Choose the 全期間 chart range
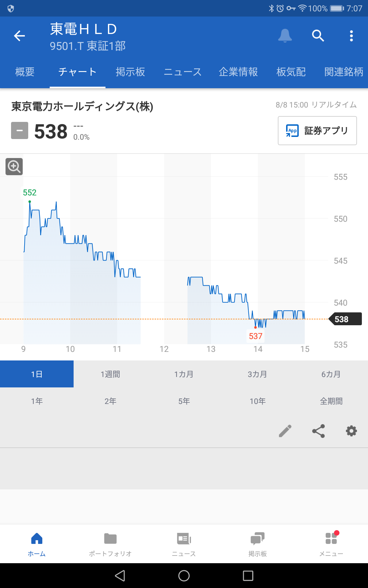 point(331,401)
